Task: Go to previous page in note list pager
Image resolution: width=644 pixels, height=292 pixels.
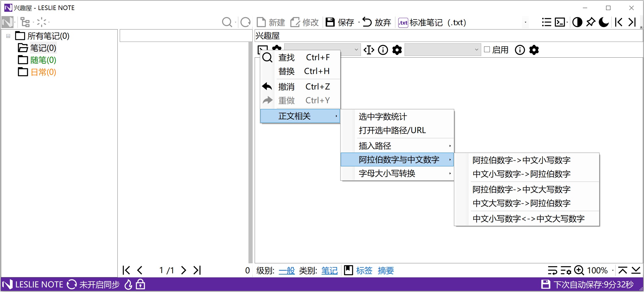Action: tap(140, 270)
